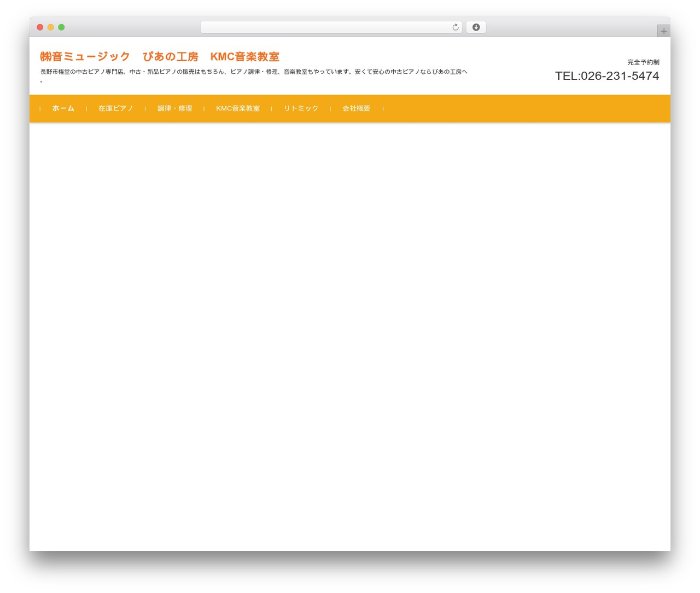
Task: Click the tagline starting 長野市権堂の中古ピアノ専門店
Action: [x=254, y=75]
